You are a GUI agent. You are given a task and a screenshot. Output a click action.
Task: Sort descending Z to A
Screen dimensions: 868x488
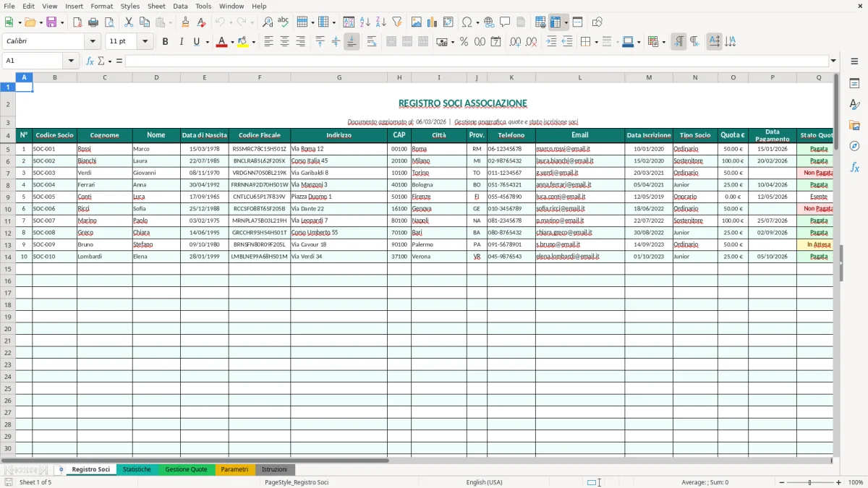tap(381, 22)
